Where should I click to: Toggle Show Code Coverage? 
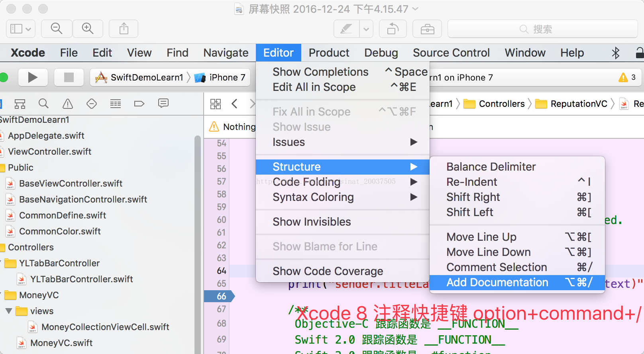point(343,271)
